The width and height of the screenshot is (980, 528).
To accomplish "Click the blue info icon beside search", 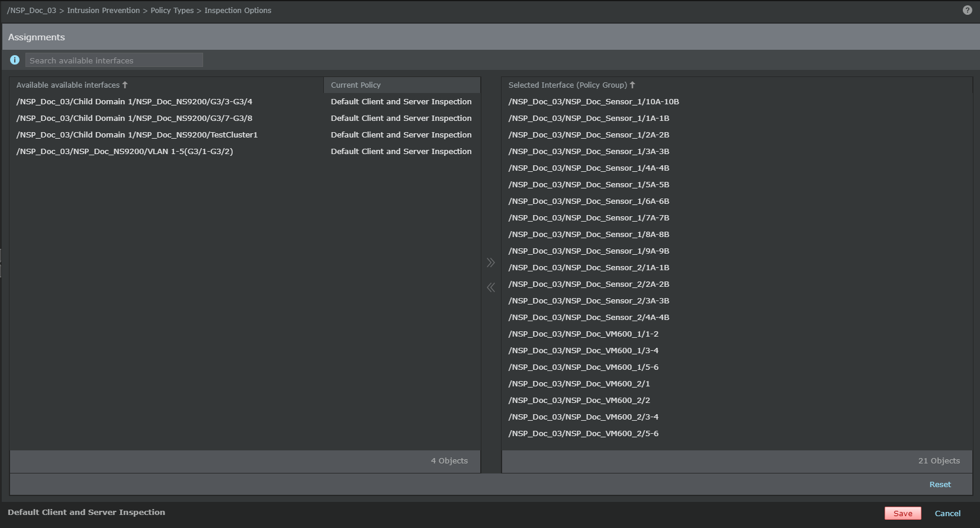I will (x=15, y=60).
